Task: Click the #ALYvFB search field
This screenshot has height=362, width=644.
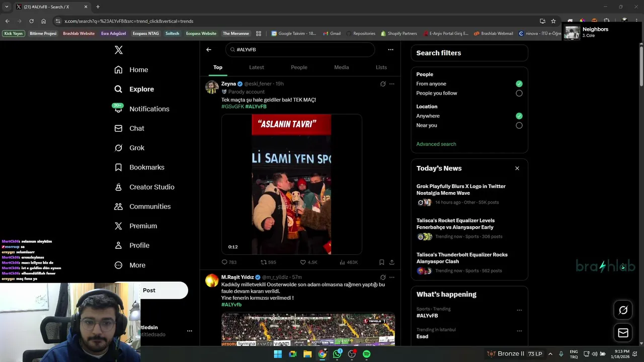Action: tap(300, 50)
